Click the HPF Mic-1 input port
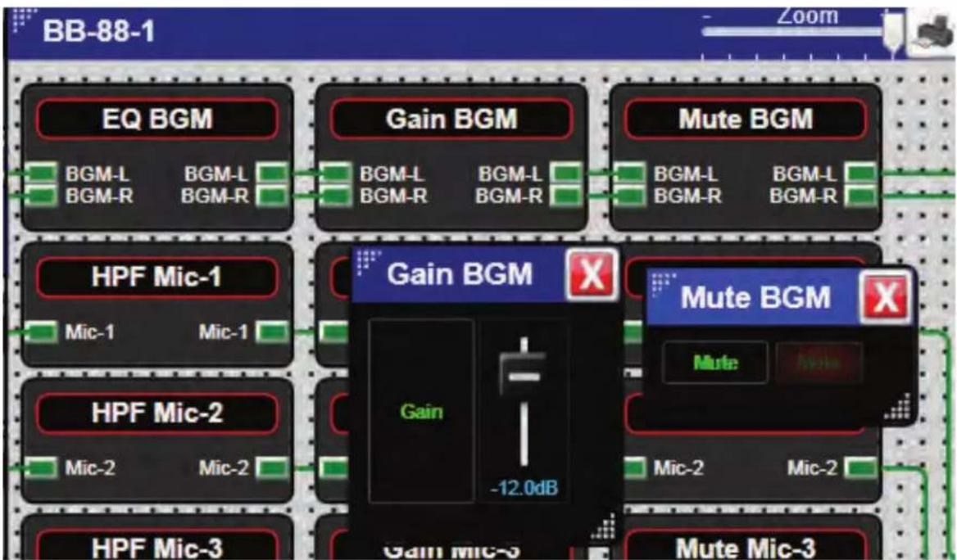Image resolution: width=957 pixels, height=560 pixels. (42, 332)
